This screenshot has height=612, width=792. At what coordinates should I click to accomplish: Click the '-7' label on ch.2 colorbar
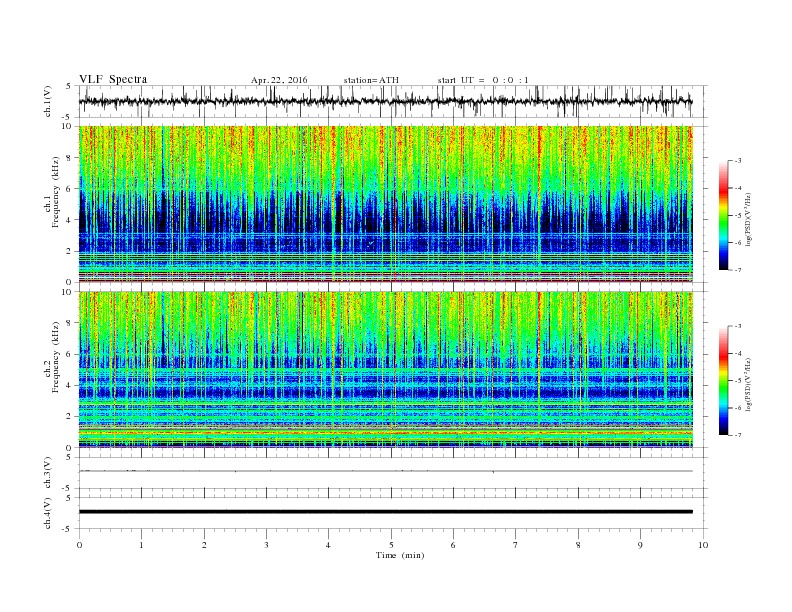[x=737, y=435]
